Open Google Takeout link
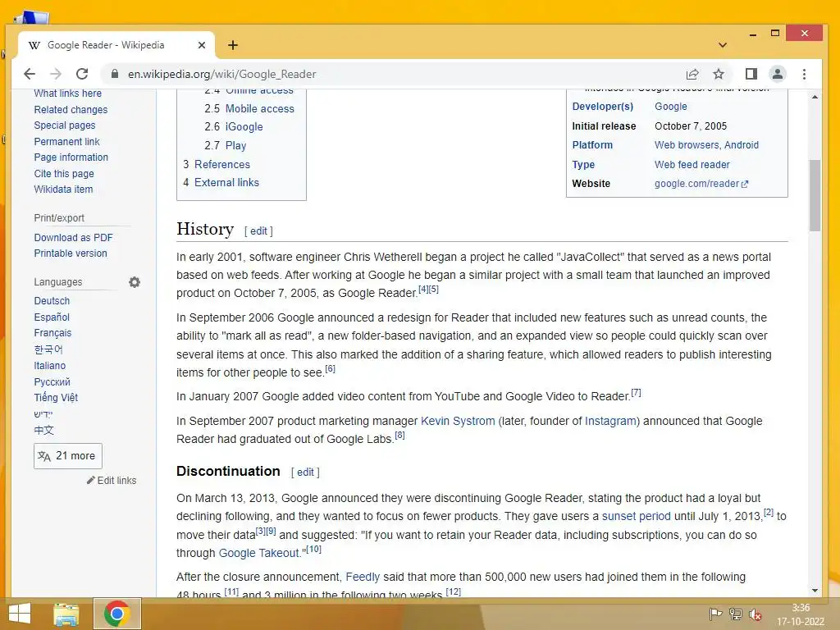Viewport: 840px width, 630px height. tap(259, 553)
